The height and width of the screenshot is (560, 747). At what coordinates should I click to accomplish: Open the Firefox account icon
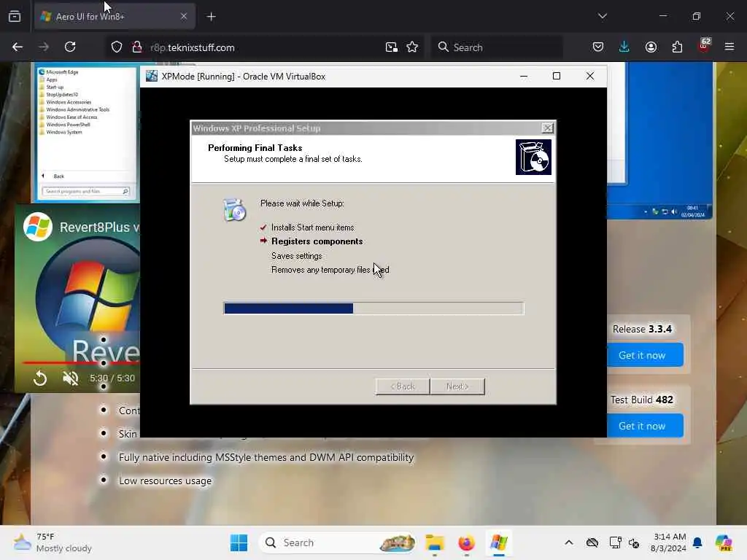[651, 47]
